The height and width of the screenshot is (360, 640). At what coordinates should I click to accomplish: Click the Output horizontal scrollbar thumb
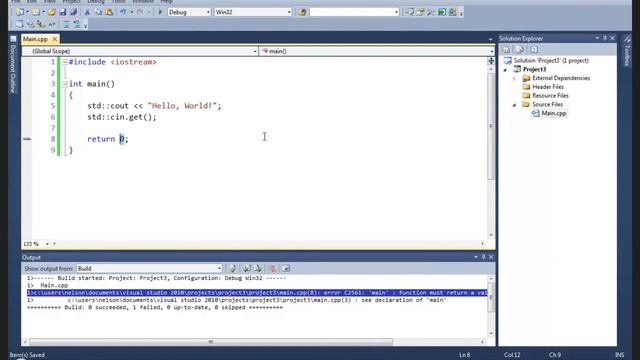pos(211,342)
